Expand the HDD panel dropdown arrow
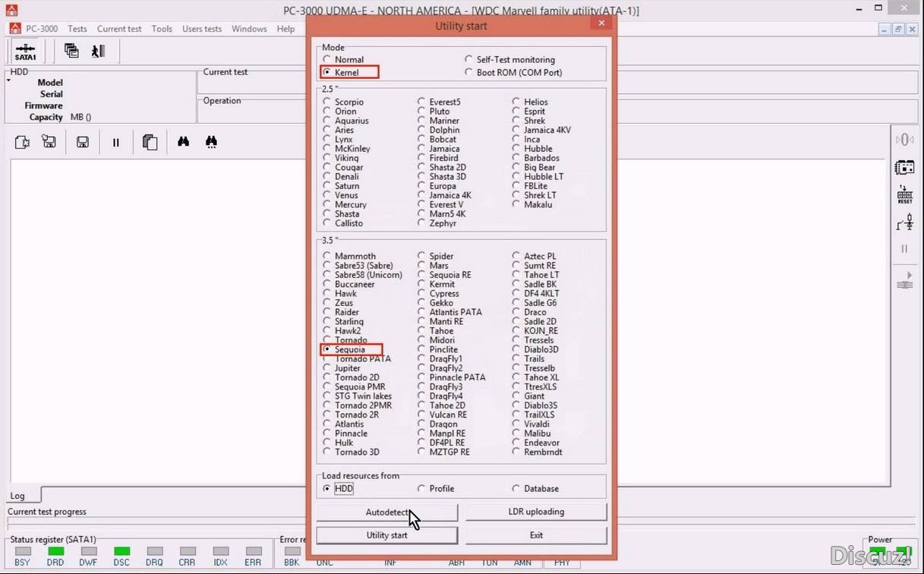The image size is (924, 574). click(x=8, y=80)
